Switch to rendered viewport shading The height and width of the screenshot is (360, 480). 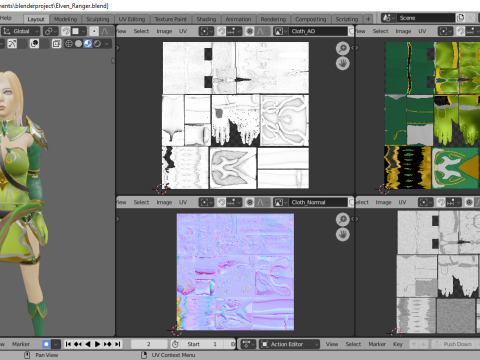97,44
